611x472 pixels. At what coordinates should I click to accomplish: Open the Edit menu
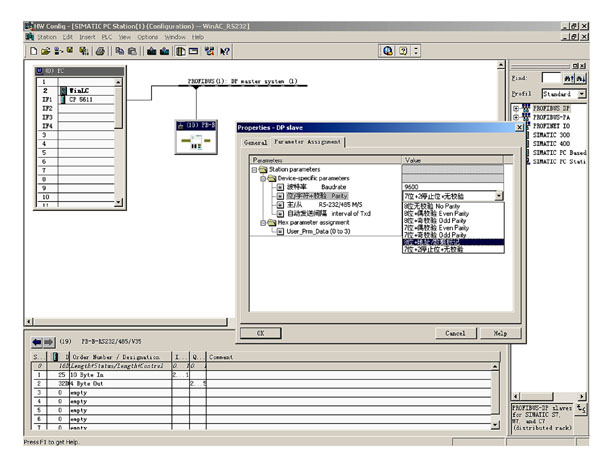68,37
